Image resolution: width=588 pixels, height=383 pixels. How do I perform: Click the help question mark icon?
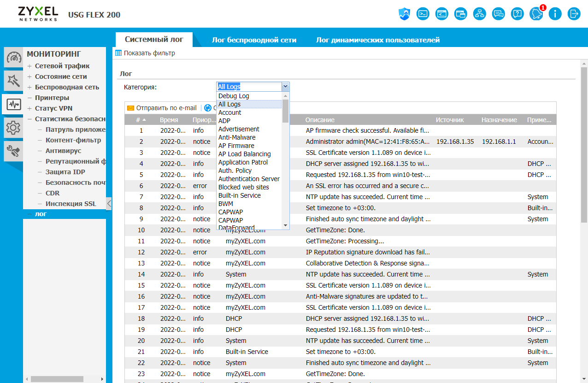(517, 14)
